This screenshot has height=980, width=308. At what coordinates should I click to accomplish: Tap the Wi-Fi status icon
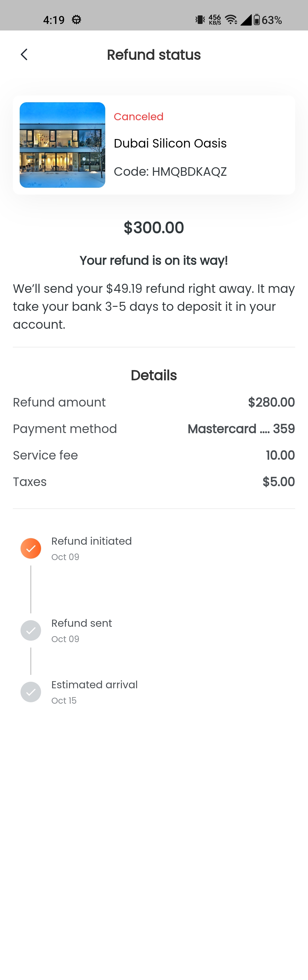click(x=231, y=20)
